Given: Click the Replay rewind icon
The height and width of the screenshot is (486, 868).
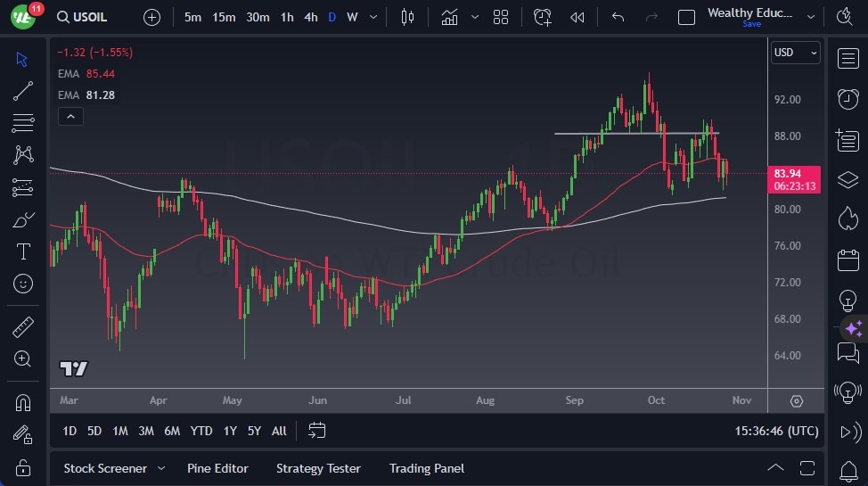Looking at the screenshot, I should pos(577,17).
